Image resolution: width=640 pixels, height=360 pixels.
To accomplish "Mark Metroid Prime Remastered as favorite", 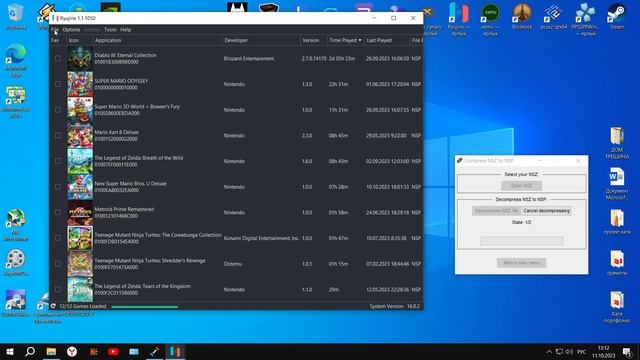I will 58,213.
